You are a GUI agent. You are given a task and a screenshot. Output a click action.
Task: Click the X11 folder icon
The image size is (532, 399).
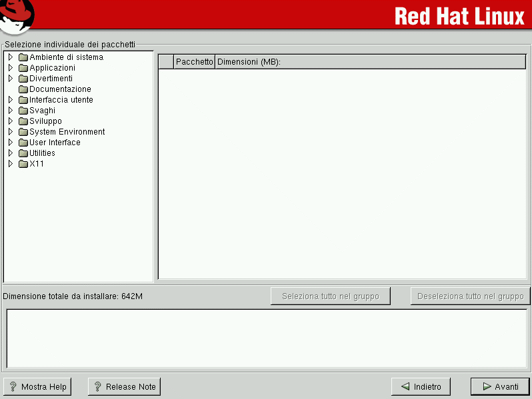23,164
